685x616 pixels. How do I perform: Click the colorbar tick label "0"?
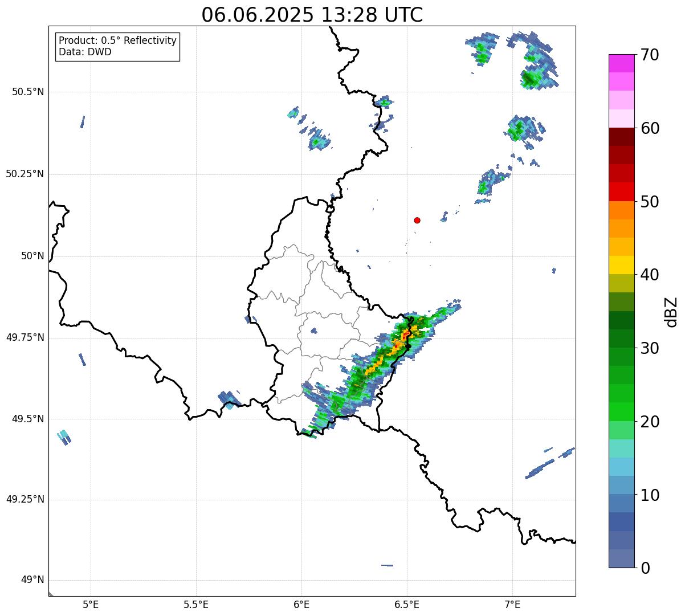645,568
